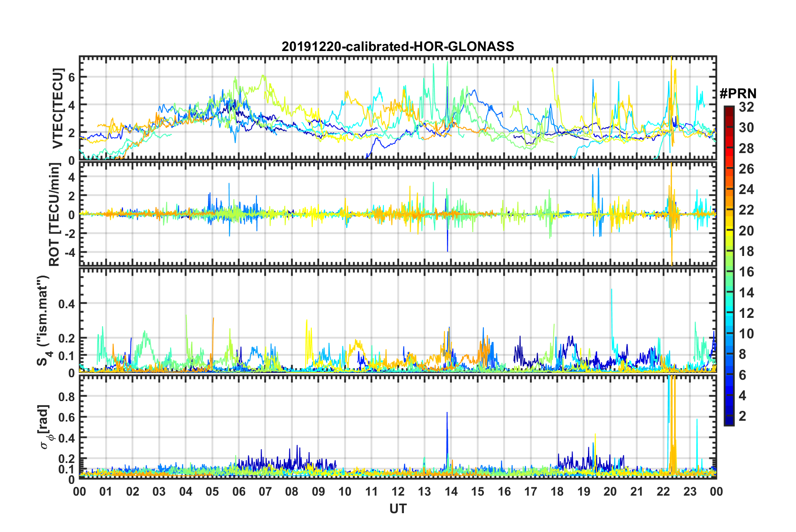Select S4 axis tick label 0.2
Screen dimensions: 796x532
[x=67, y=338]
